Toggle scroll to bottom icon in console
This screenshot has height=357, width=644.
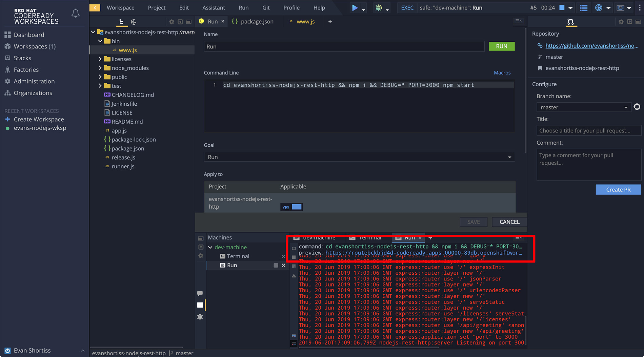pos(294,343)
